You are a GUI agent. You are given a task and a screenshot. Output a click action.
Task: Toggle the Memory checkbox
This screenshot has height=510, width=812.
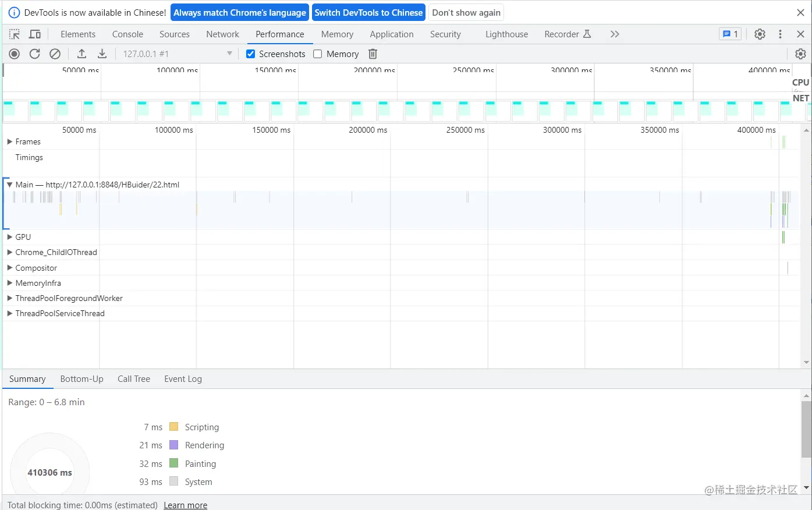click(x=318, y=54)
